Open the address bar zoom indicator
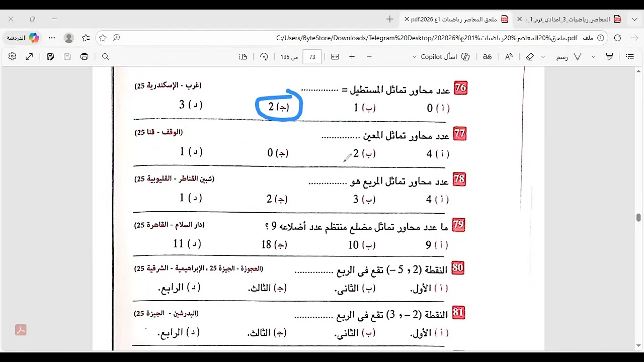 click(117, 38)
